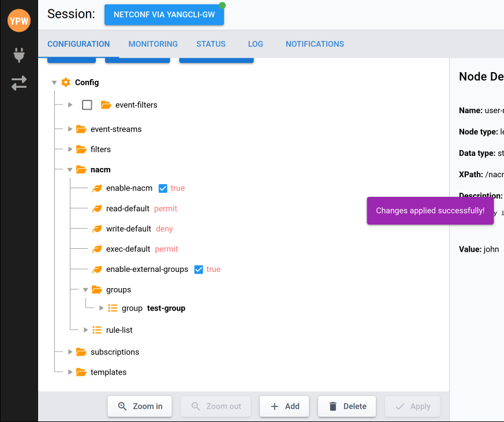The width and height of the screenshot is (504, 422).
Task: Click the NETCONF VIA YANGCLI-GW session button
Action: 164,15
